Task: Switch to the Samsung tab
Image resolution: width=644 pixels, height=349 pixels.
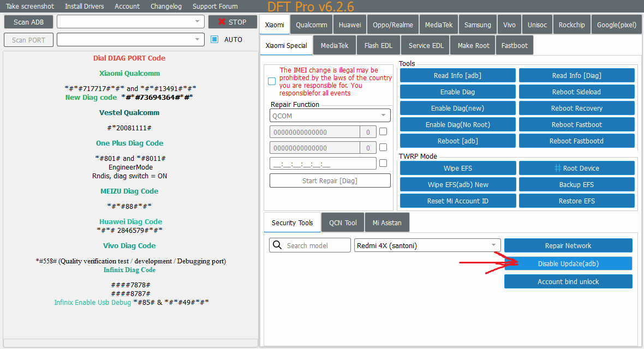Action: 478,25
